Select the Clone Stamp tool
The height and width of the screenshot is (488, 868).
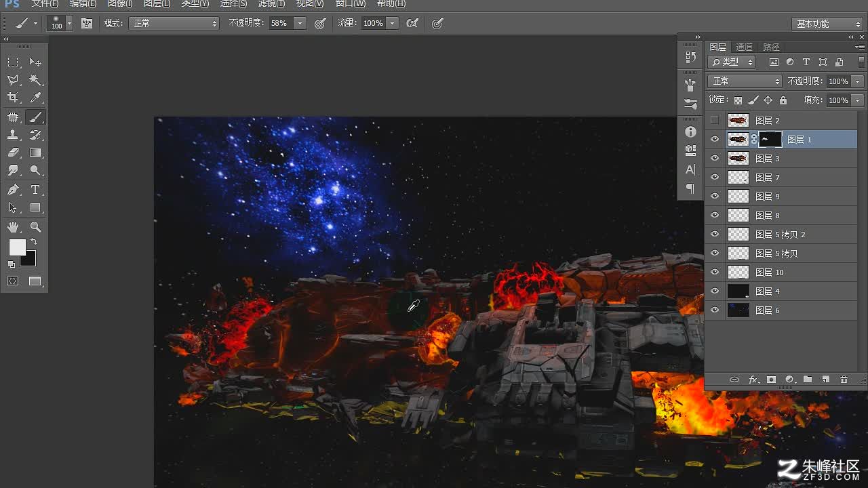tap(13, 135)
